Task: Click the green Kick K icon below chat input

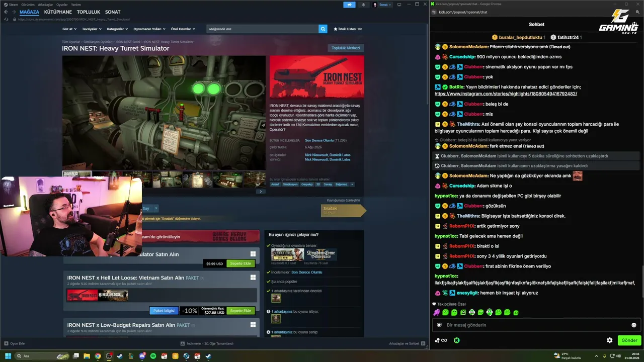Action: (456, 340)
